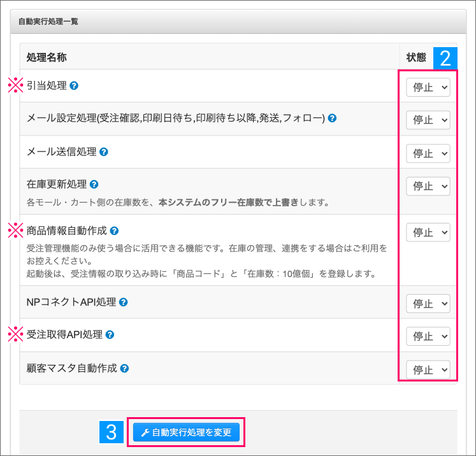Show help for 在庫更新処理

tap(94, 185)
